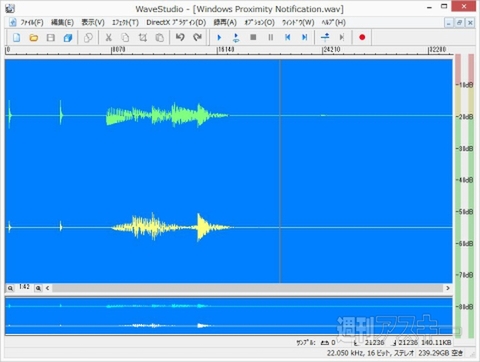Open the DirectX プラグイン(D) menu
The width and height of the screenshot is (480, 362).
[176, 22]
